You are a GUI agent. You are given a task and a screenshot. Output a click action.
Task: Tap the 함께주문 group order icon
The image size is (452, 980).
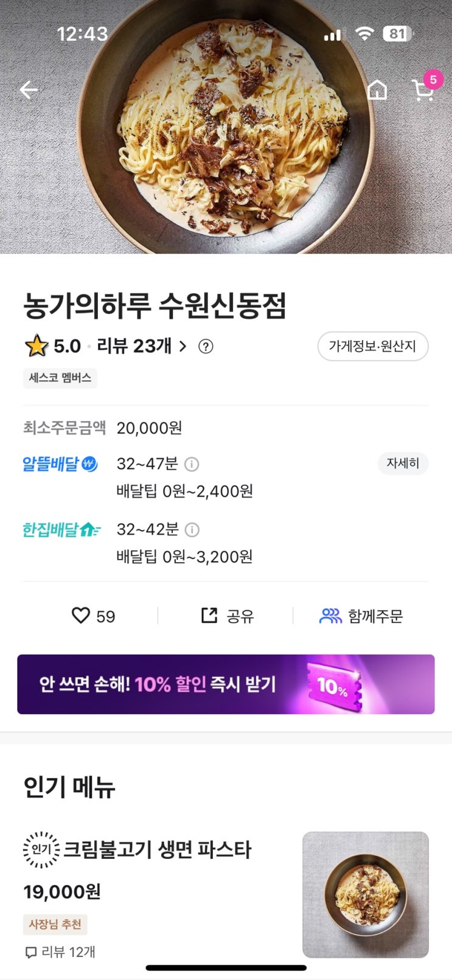pyautogui.click(x=361, y=616)
